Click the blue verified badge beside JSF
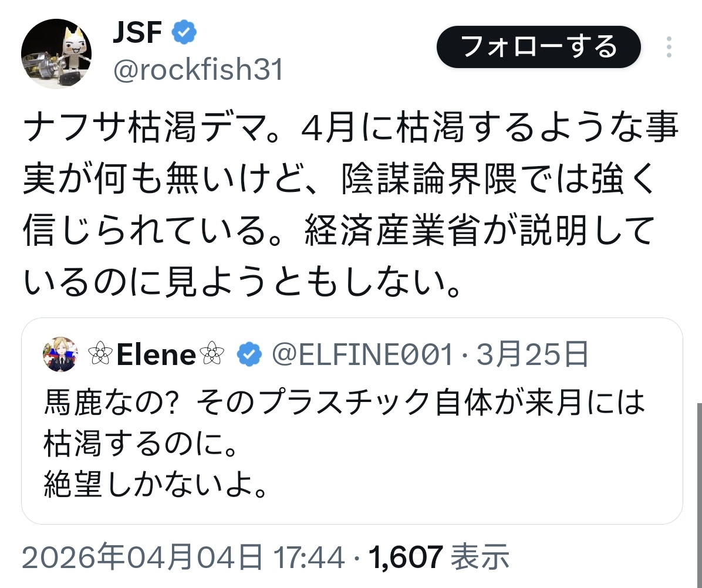This screenshot has width=702, height=588. pyautogui.click(x=184, y=34)
